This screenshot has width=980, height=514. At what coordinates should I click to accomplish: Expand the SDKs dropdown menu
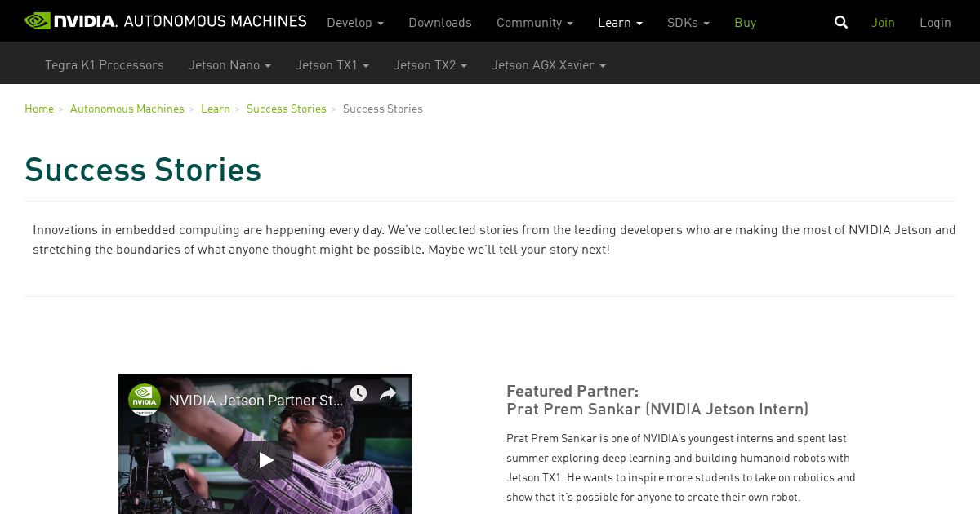688,23
